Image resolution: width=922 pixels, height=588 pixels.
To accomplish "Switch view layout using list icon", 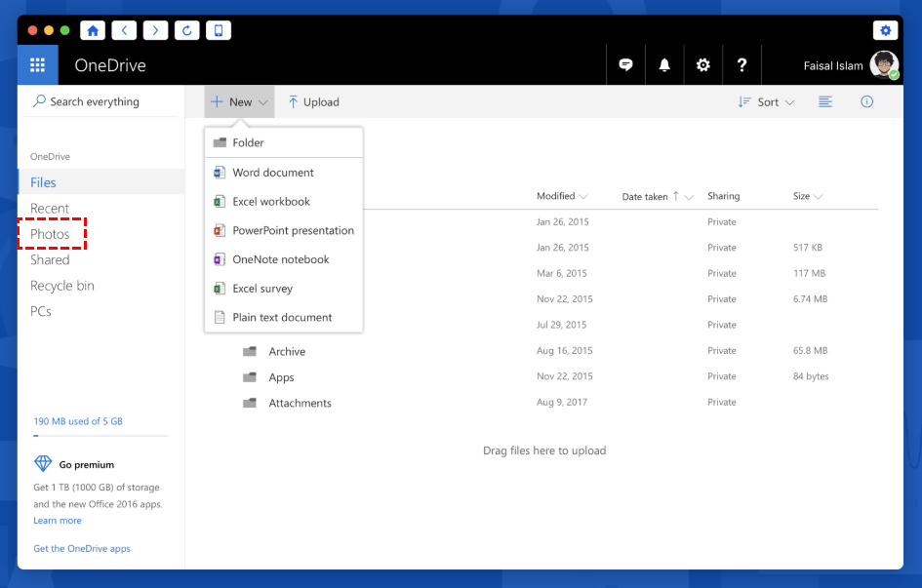I will coord(825,101).
